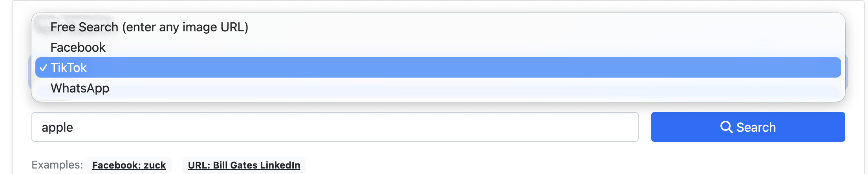This screenshot has height=174, width=868.
Task: Try the Bill Gates LinkedIn URL example
Action: 244,165
